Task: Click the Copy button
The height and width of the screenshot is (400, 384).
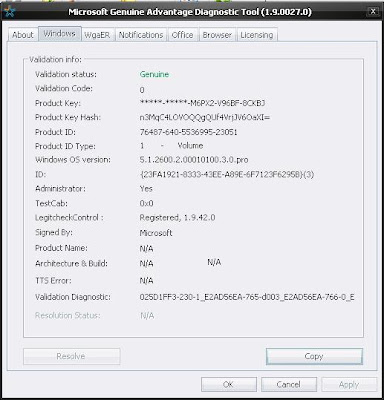Action: (x=314, y=356)
